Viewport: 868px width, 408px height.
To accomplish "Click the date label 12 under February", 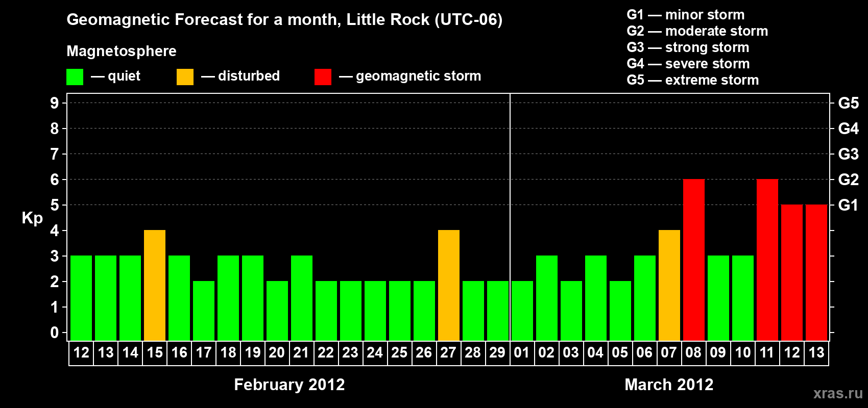I will [81, 352].
